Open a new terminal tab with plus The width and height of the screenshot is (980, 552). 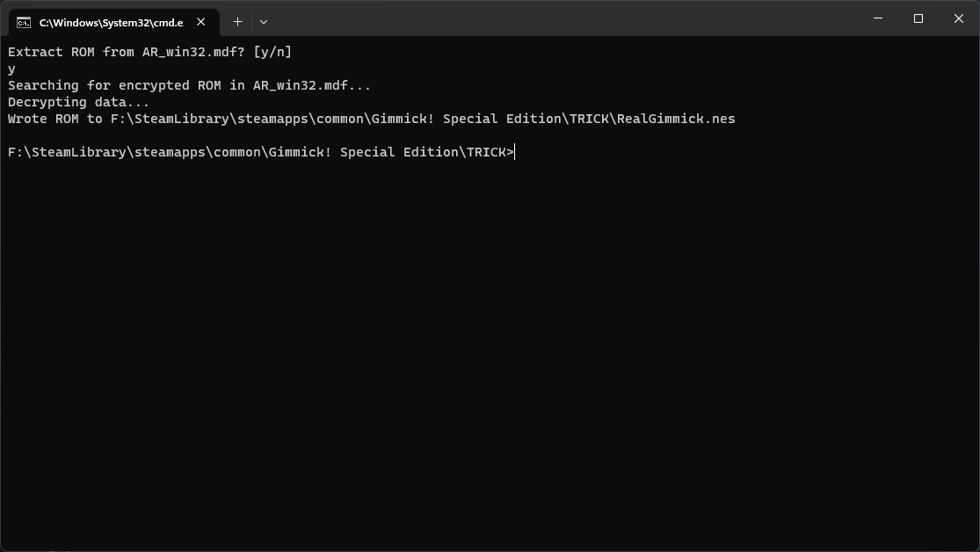click(237, 22)
